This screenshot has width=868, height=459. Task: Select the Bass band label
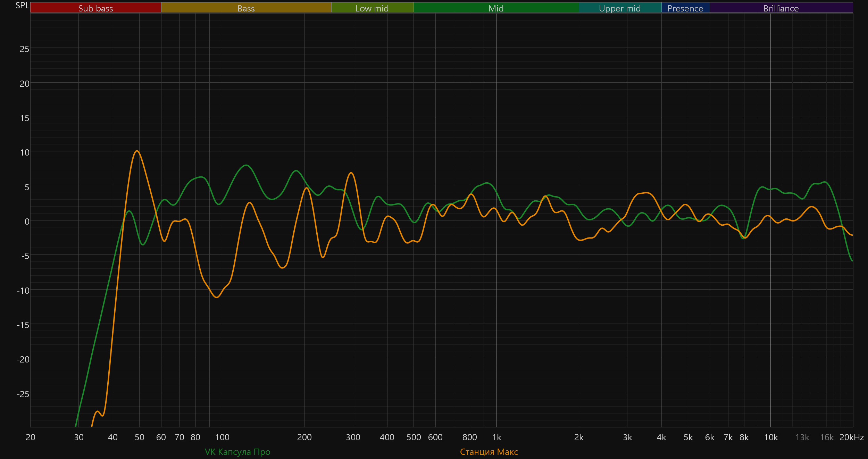[x=246, y=8]
